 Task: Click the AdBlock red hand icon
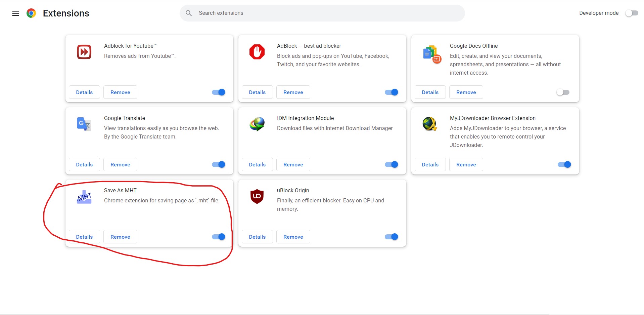257,52
